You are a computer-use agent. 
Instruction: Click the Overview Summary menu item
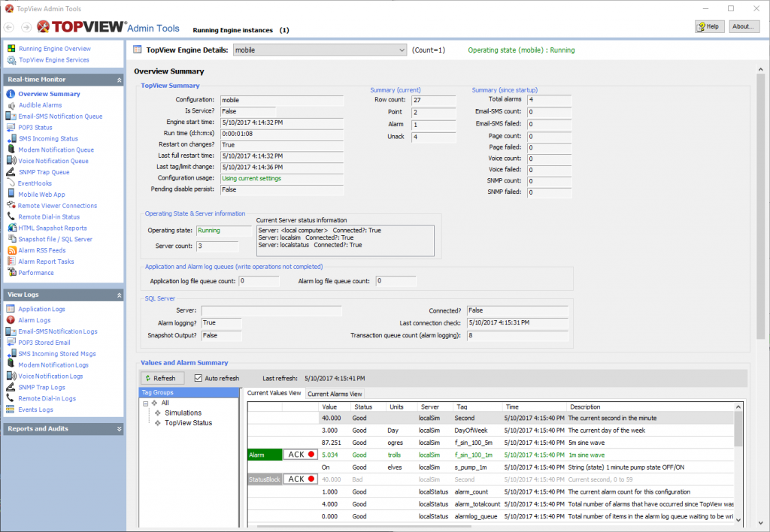tap(49, 94)
